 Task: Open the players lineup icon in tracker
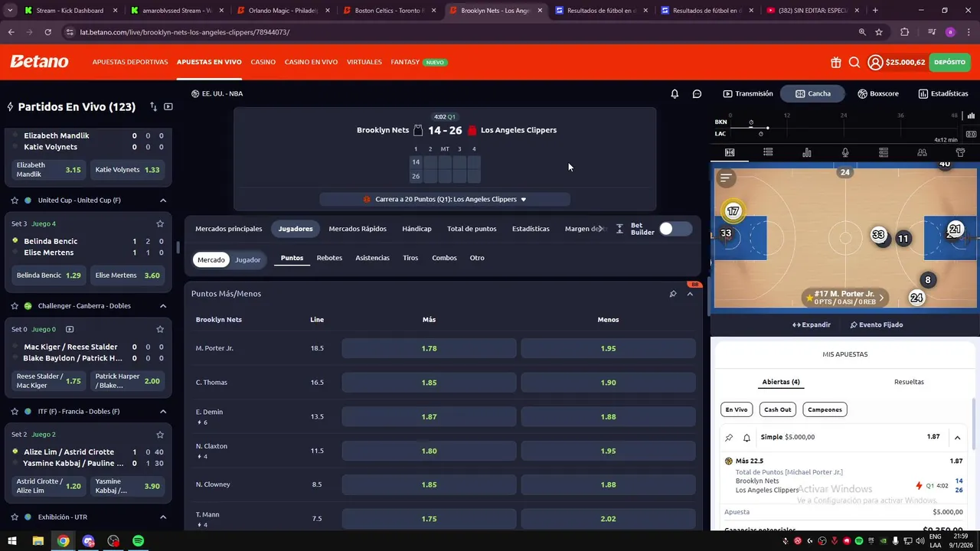pos(922,152)
